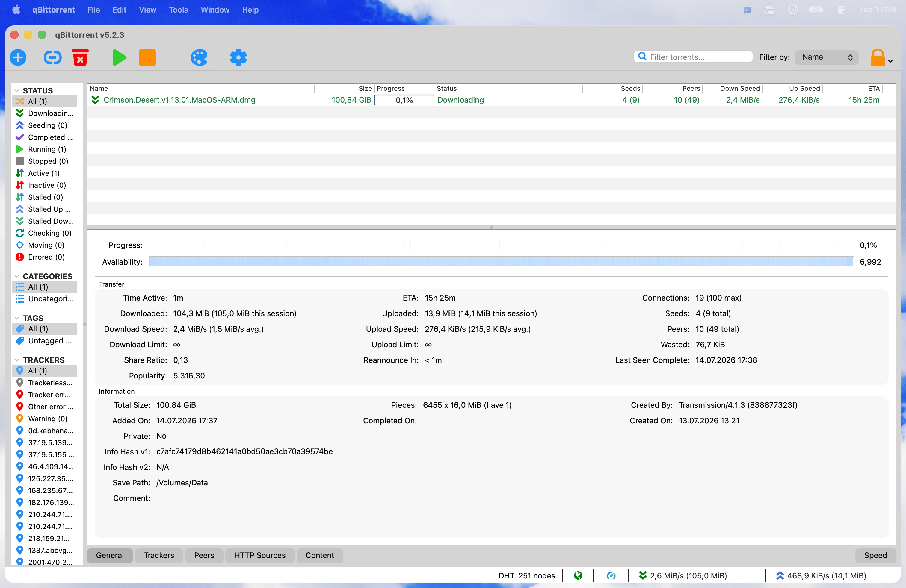This screenshot has height=588, width=906.
Task: Sort torrents by the Status column
Action: tap(509, 88)
